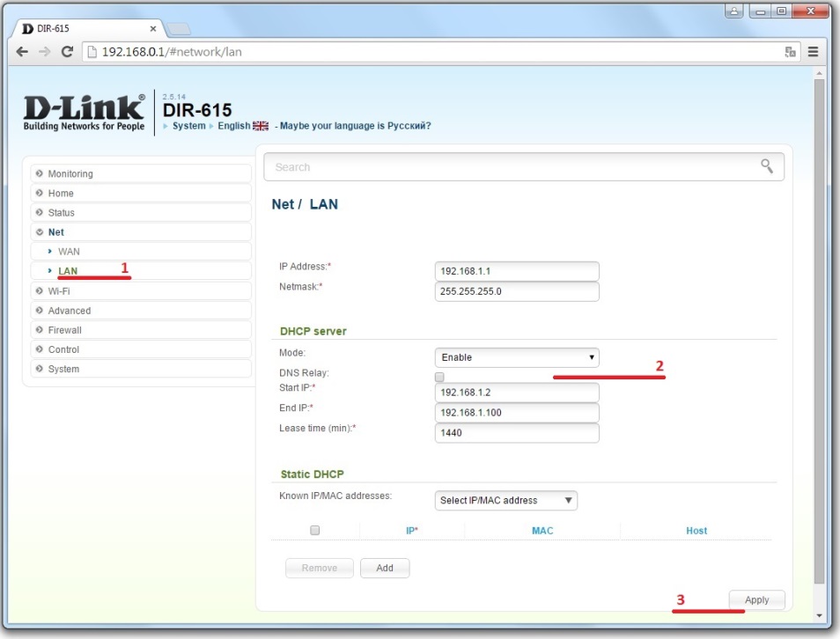
Task: Click the Search input box
Action: coord(524,166)
